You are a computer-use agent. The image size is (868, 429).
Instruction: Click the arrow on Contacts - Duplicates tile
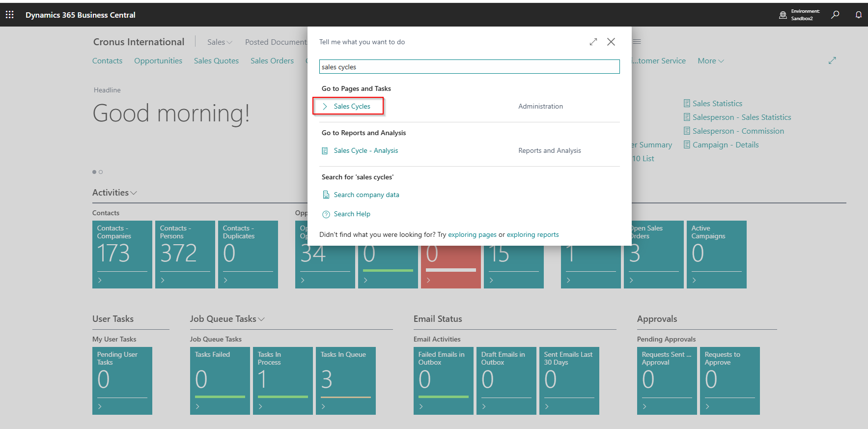coord(225,280)
